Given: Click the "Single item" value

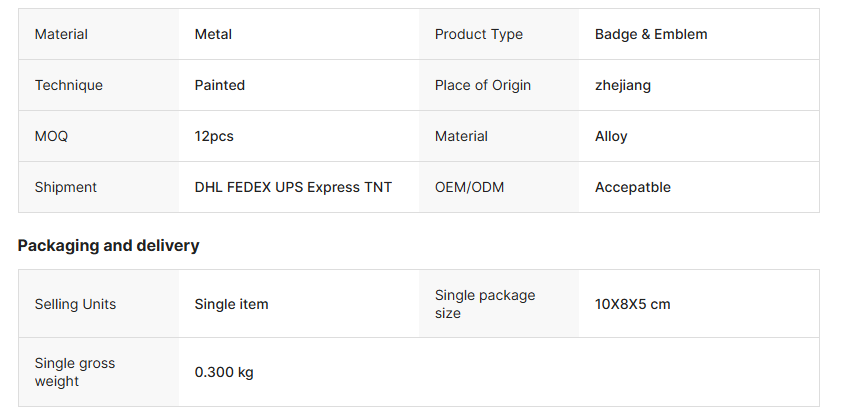Looking at the screenshot, I should [231, 304].
